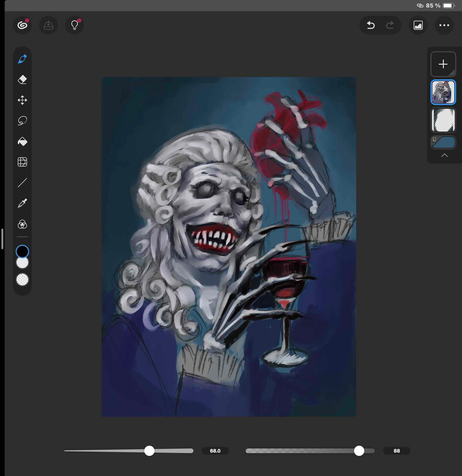Image resolution: width=462 pixels, height=476 pixels.
Task: Collapse the layers panel chevron
Action: pyautogui.click(x=444, y=155)
